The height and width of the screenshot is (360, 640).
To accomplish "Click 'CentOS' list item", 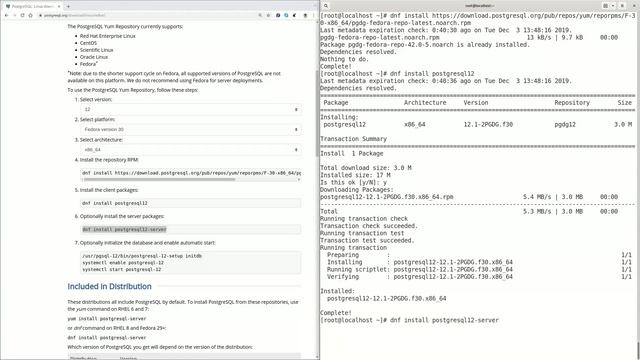I will point(89,43).
